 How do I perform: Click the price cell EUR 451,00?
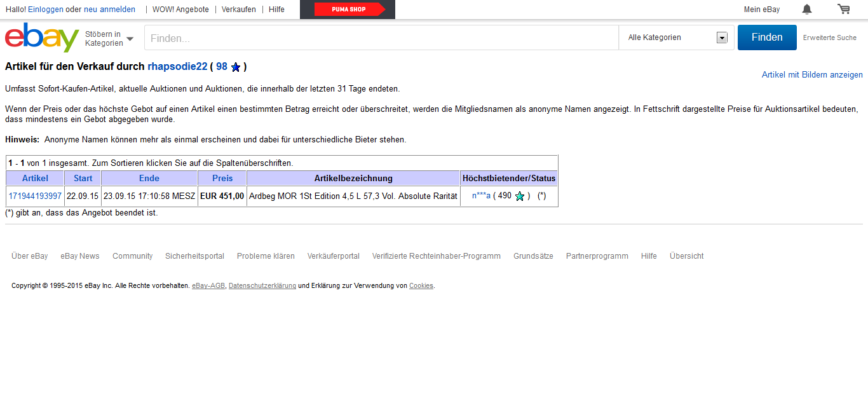click(x=222, y=196)
